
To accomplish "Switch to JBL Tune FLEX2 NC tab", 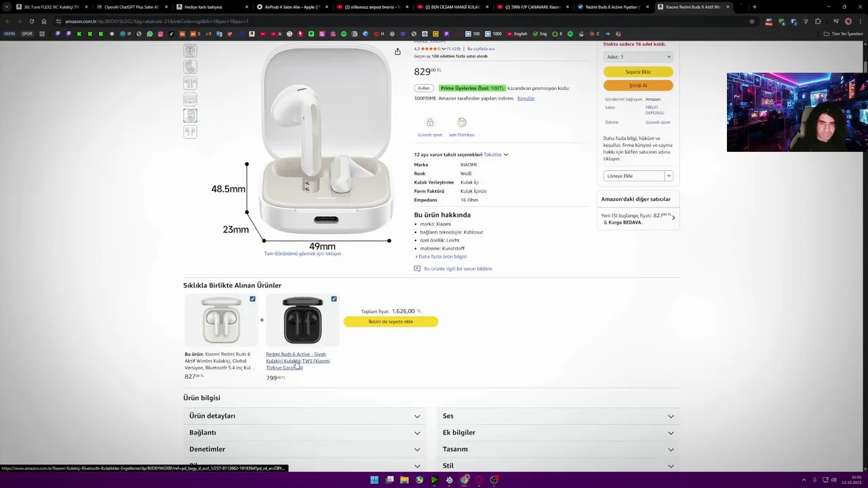I will coord(52,7).
